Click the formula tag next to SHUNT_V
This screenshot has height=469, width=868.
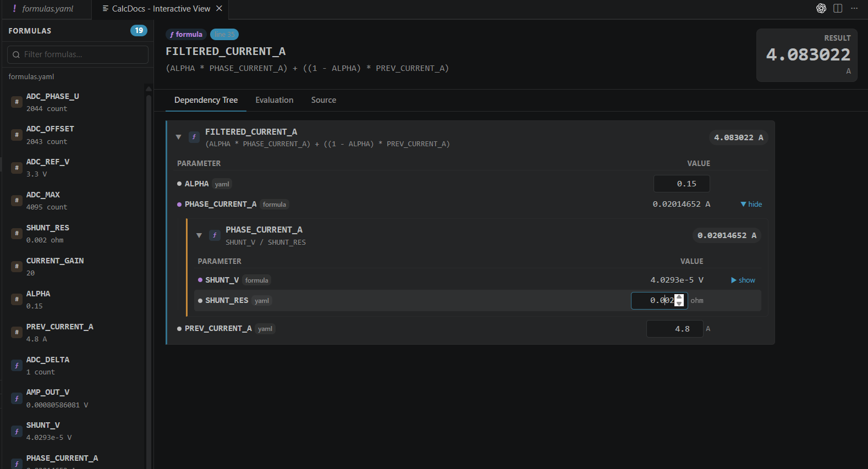[257, 280]
